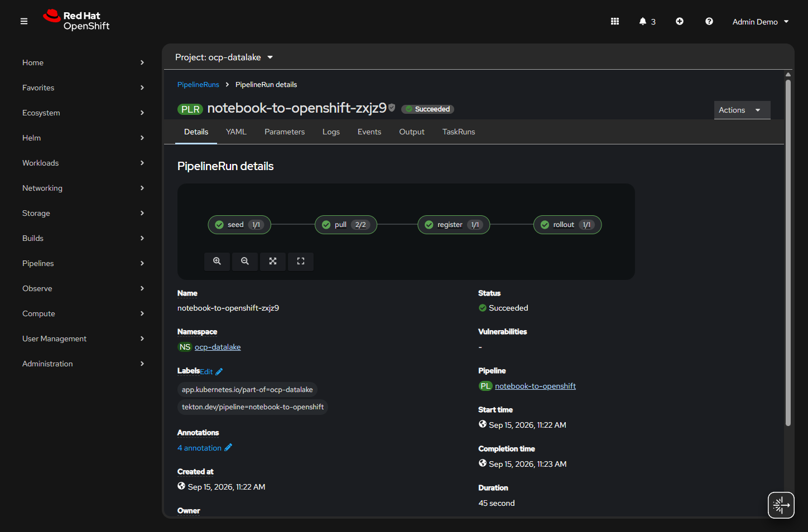Open the notebook-to-openshift pipeline link
The height and width of the screenshot is (532, 808).
pyautogui.click(x=535, y=386)
